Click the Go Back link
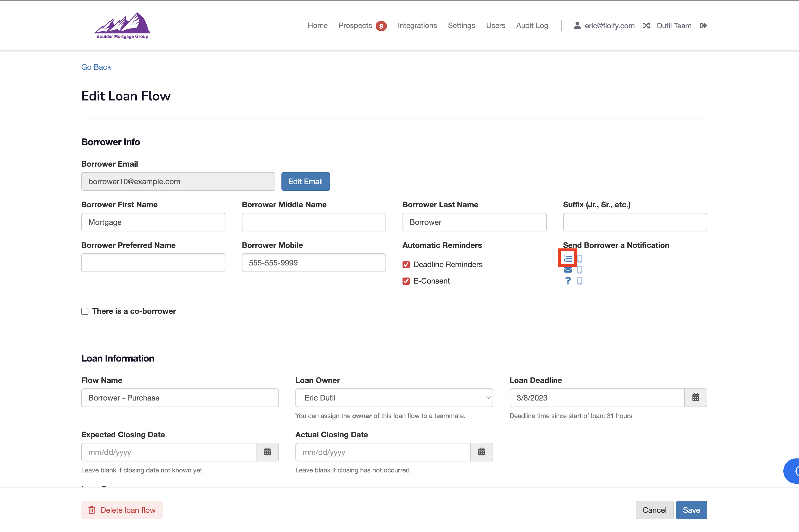The width and height of the screenshot is (799, 532). pos(96,67)
